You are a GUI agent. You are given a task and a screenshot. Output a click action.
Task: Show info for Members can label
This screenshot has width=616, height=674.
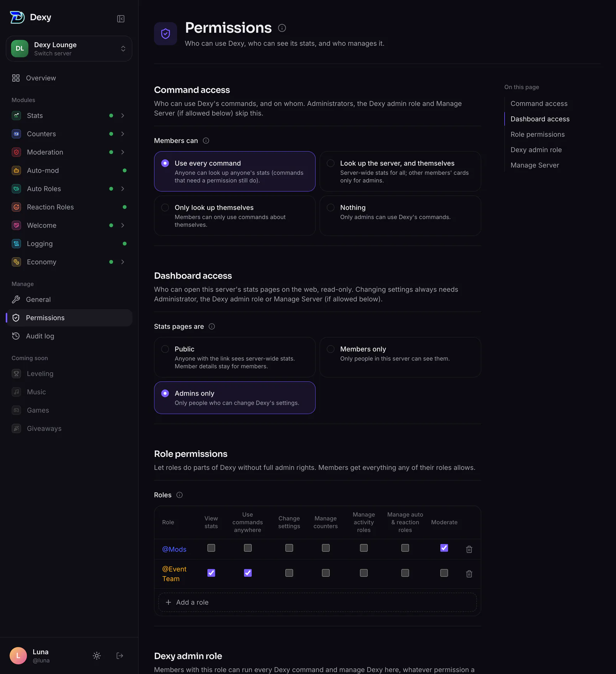[x=206, y=141]
